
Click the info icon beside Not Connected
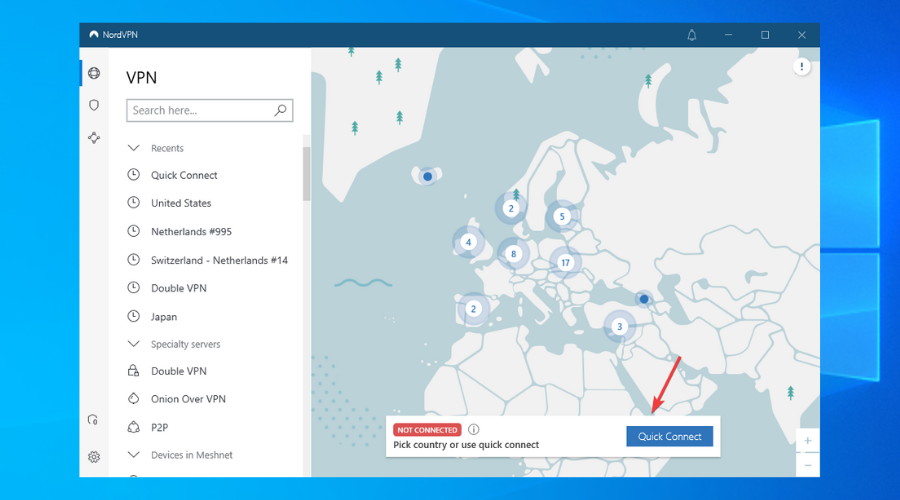pos(474,429)
